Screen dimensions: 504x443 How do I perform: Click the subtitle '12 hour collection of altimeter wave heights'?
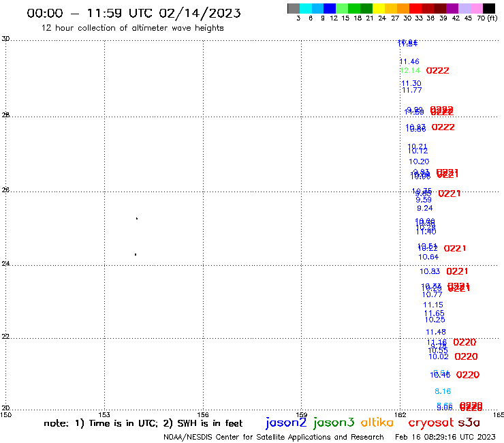point(132,28)
